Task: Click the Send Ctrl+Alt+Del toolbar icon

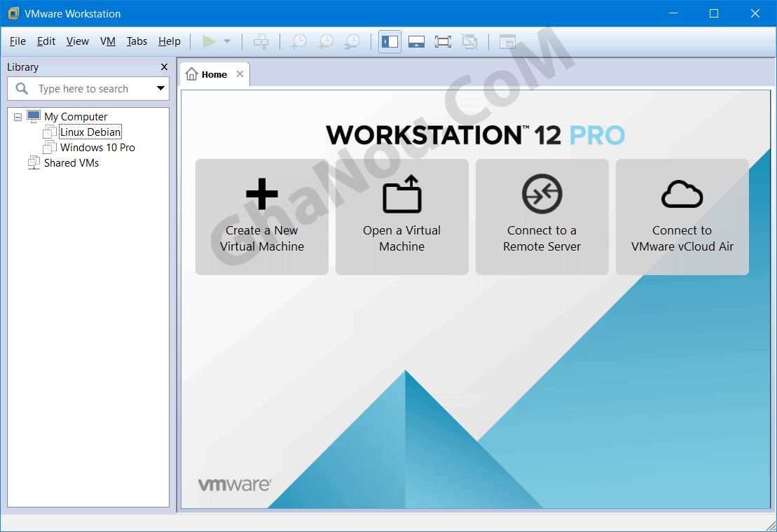Action: 261,41
